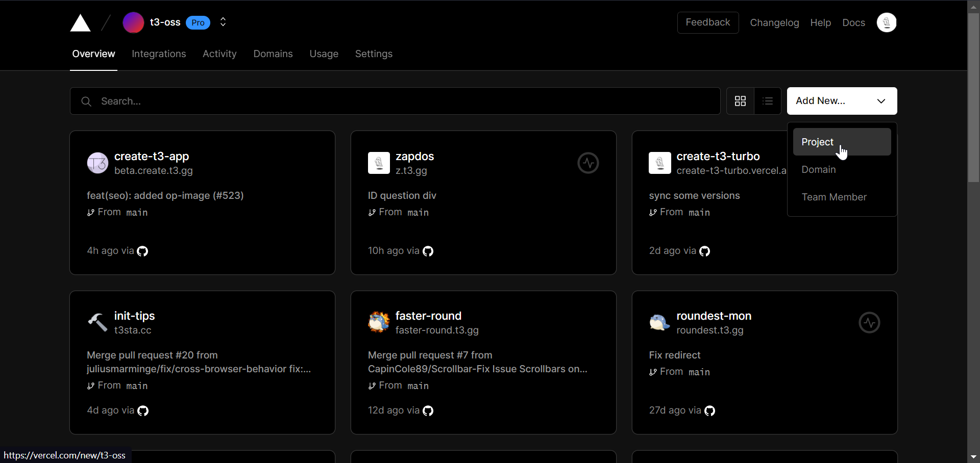Open your account avatar in the top right
The image size is (980, 463).
(x=887, y=22)
